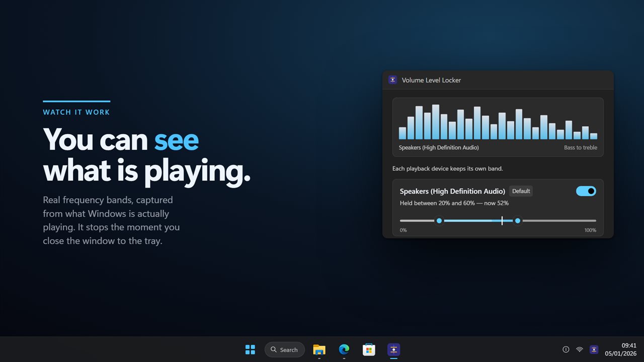This screenshot has height=362, width=644.
Task: Click the spectrum caption "Speakers (High Definition Audio)"
Action: 439,147
